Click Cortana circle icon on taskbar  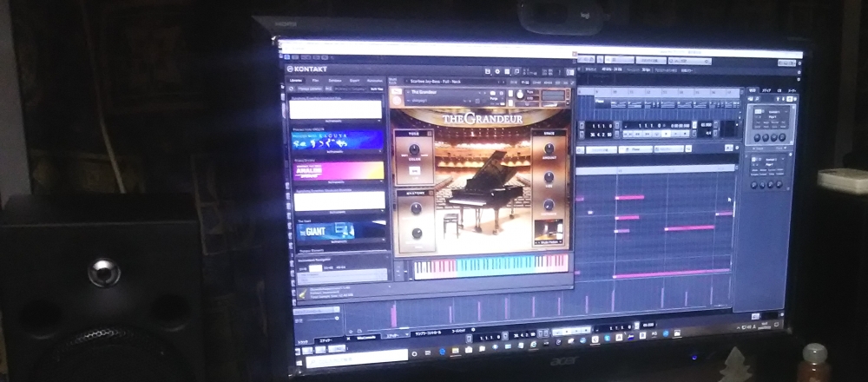[x=414, y=353]
